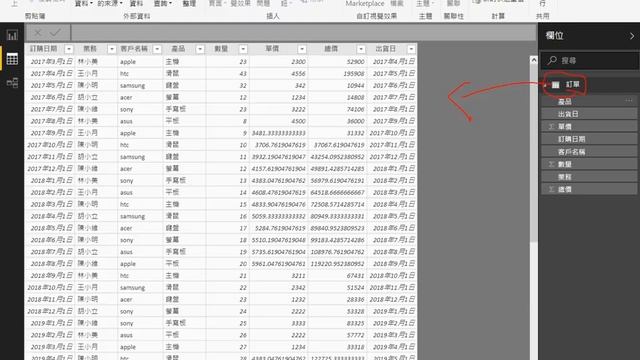The width and height of the screenshot is (640, 360).
Task: Click unit price cell 4500
Action: [279, 121]
